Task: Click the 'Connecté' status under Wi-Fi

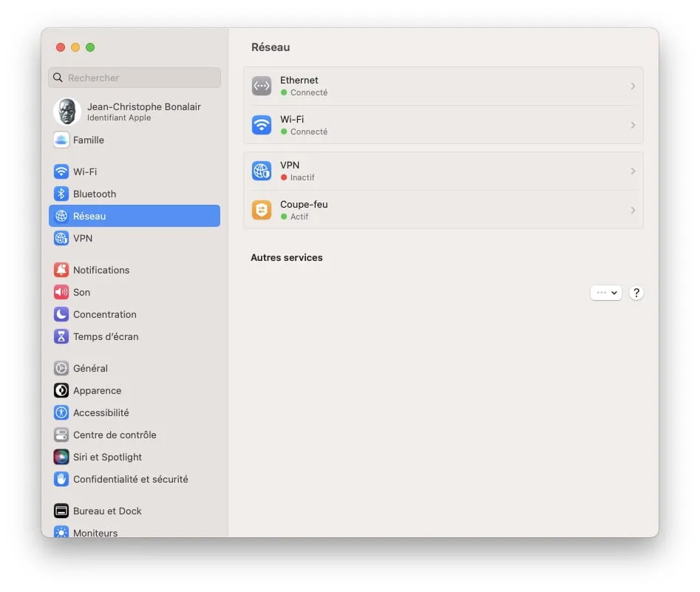Action: pos(309,132)
